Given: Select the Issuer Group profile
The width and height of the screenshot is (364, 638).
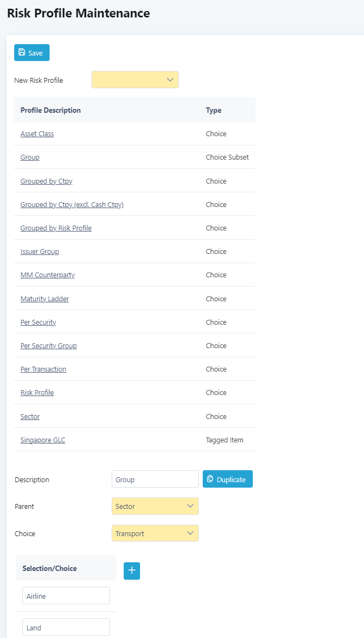Looking at the screenshot, I should click(x=39, y=252).
